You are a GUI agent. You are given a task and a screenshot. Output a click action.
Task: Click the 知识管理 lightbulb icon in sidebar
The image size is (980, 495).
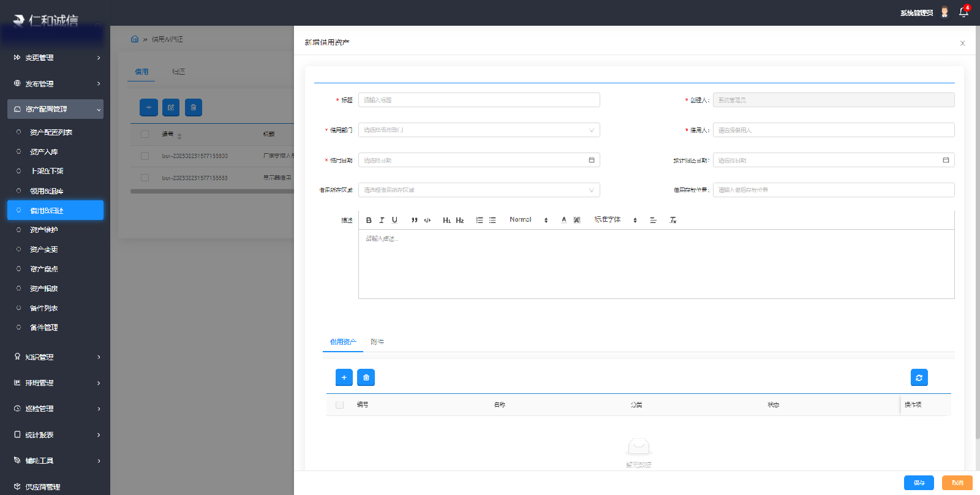point(17,357)
